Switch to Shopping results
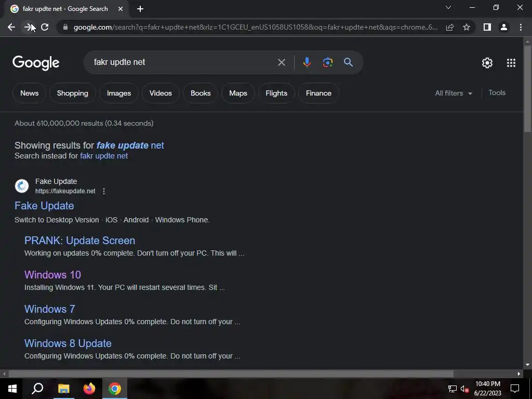This screenshot has width=532, height=399. [73, 94]
